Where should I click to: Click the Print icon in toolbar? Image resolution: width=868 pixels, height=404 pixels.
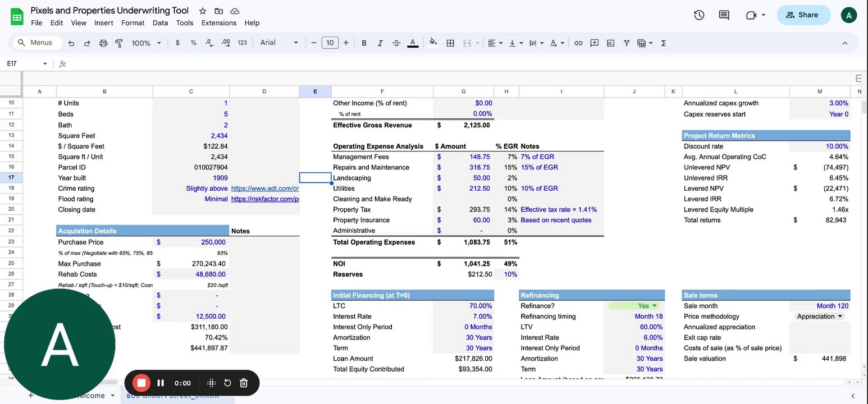pos(103,43)
